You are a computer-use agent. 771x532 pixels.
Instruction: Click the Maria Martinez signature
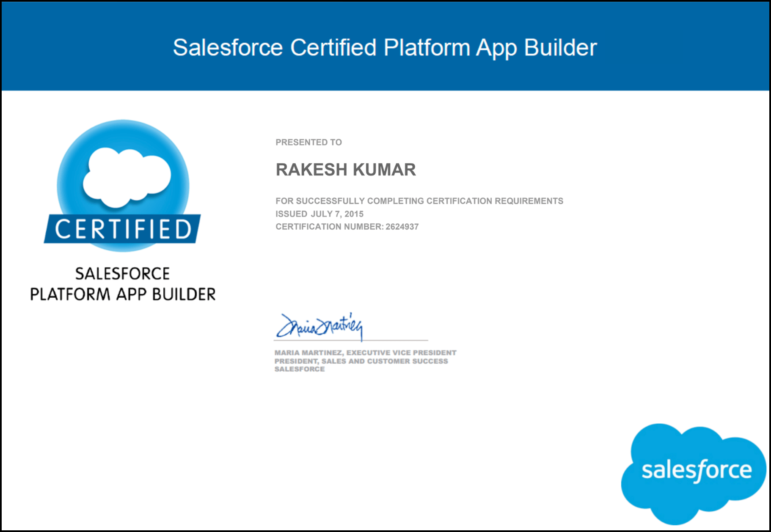point(319,326)
